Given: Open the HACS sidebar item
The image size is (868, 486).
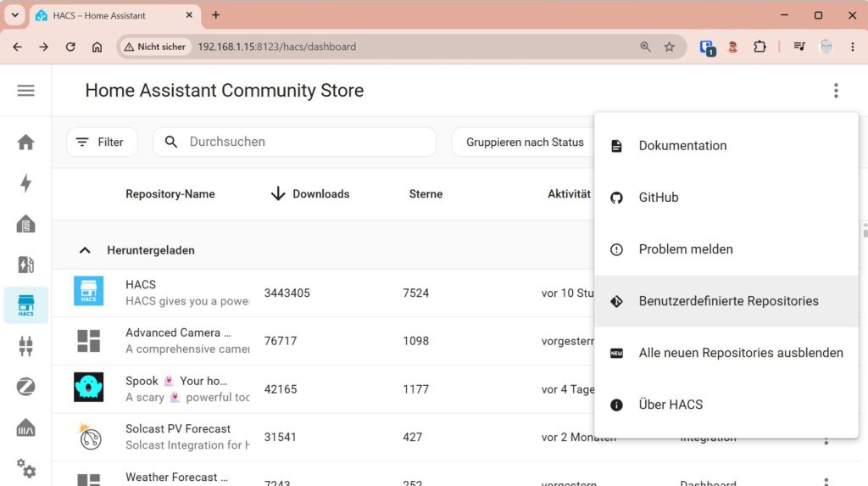Looking at the screenshot, I should click(25, 305).
